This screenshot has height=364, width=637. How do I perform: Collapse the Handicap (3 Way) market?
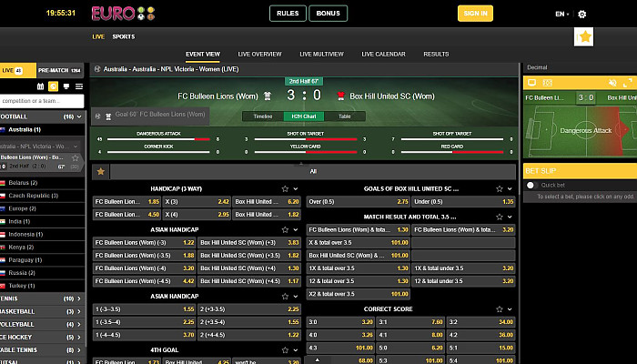pyautogui.click(x=296, y=189)
